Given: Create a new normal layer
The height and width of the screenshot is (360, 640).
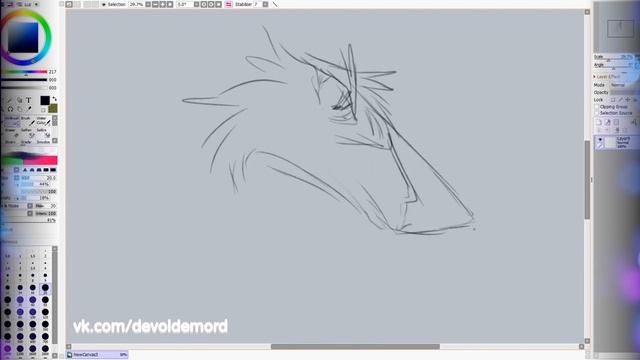Looking at the screenshot, I should (599, 122).
